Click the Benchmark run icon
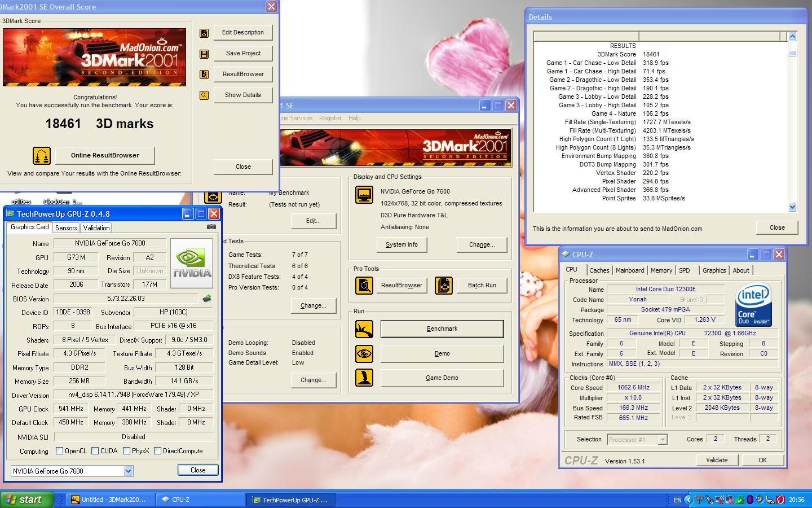 point(364,329)
